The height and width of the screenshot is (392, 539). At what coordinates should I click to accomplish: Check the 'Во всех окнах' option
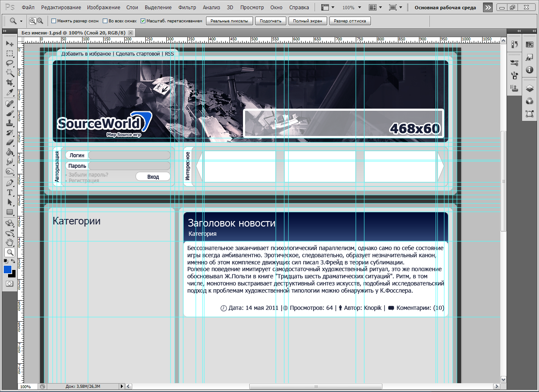pyautogui.click(x=105, y=21)
